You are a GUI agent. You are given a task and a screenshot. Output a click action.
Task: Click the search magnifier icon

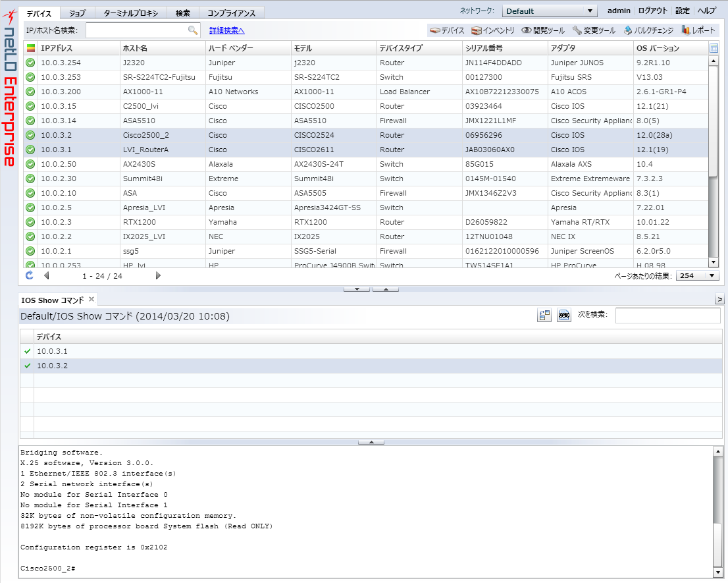tap(193, 30)
